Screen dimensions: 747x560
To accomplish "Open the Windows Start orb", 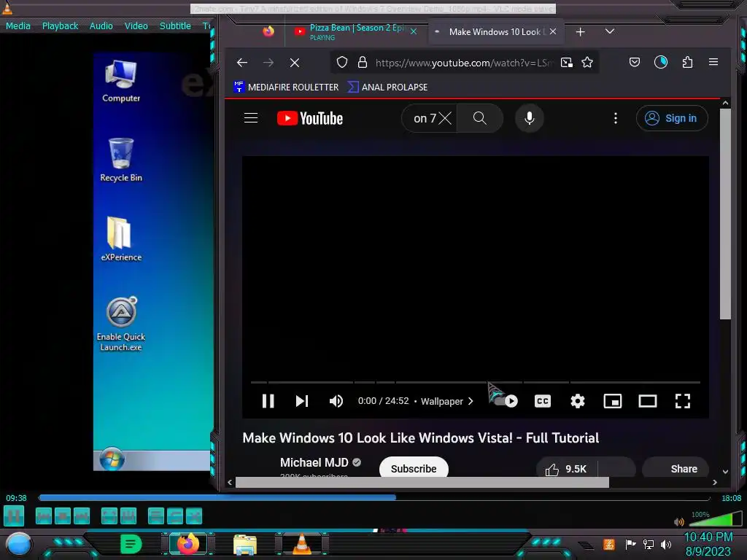I will [18, 544].
